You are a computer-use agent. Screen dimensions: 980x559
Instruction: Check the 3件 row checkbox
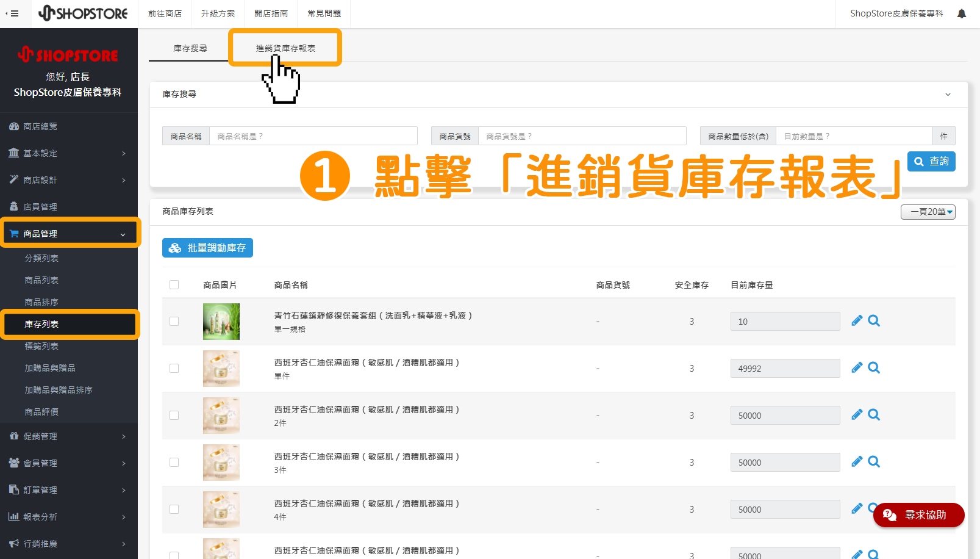coord(174,463)
